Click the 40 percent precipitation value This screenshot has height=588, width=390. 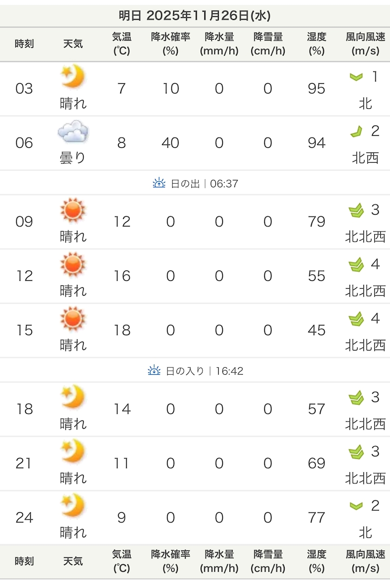point(170,143)
